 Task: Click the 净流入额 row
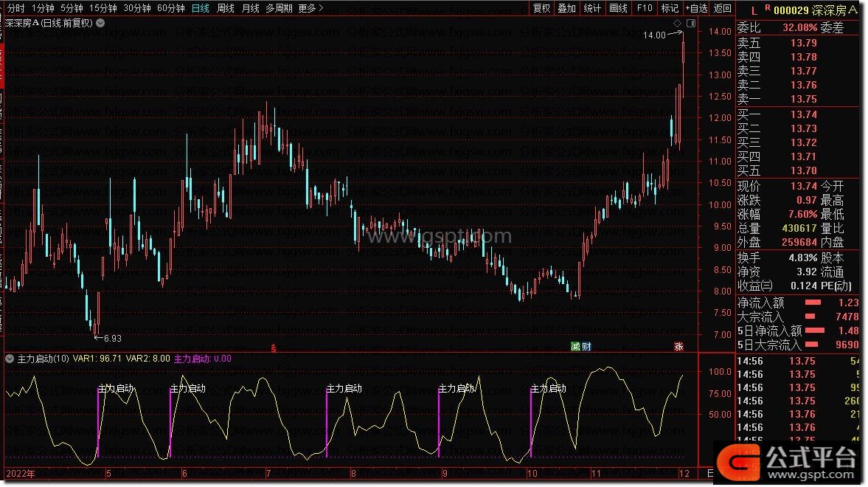tap(798, 303)
